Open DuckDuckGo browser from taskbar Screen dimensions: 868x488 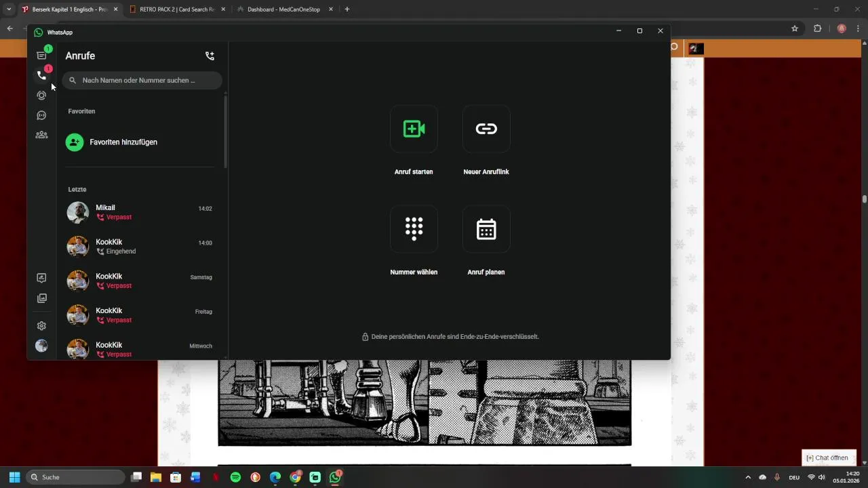pos(255,477)
